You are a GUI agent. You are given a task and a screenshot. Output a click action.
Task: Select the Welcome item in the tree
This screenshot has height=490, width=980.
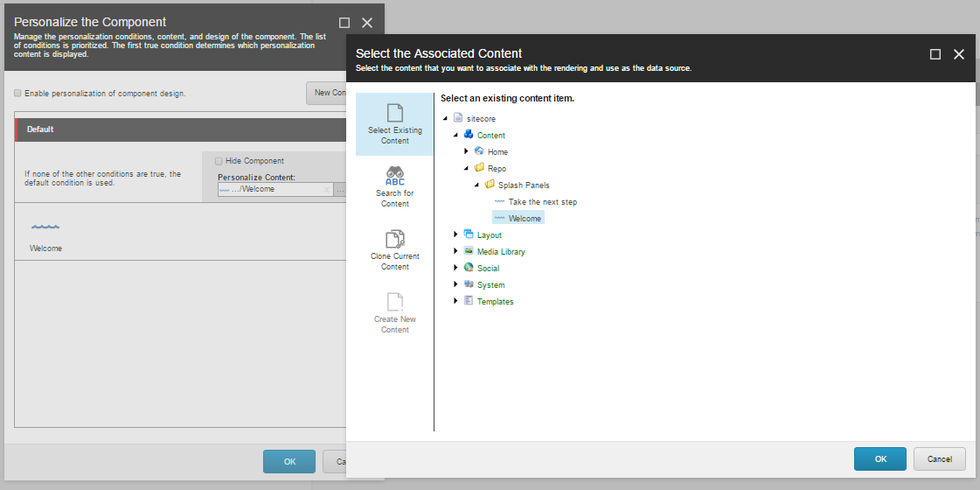pyautogui.click(x=525, y=219)
